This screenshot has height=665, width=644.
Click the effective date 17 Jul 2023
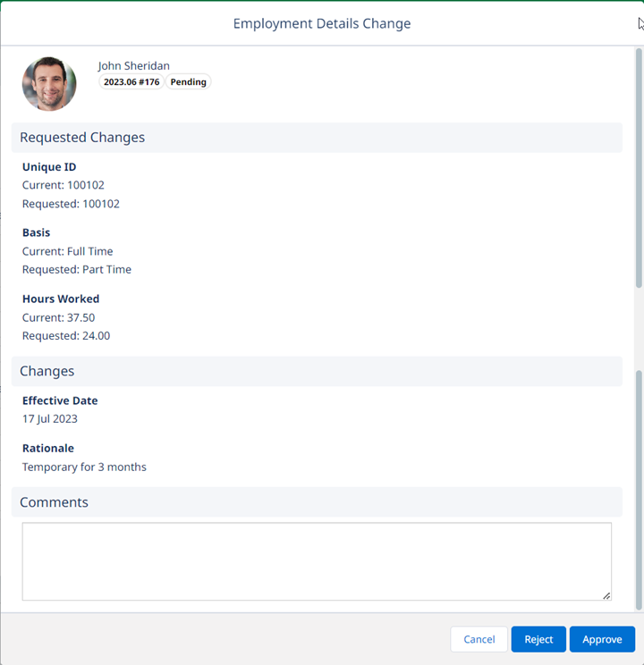tap(50, 418)
